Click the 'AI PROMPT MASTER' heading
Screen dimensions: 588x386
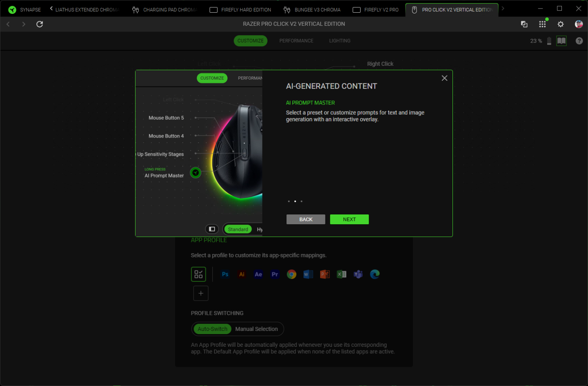pos(310,103)
